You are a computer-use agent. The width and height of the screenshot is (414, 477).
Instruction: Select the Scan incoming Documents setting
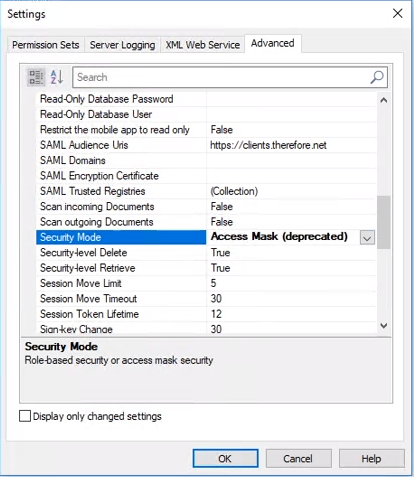[206, 206]
